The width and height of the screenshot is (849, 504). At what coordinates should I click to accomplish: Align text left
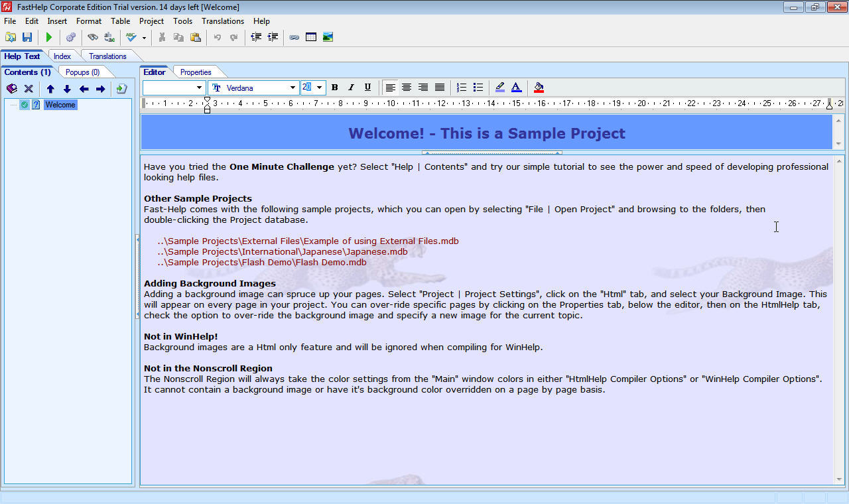(390, 88)
